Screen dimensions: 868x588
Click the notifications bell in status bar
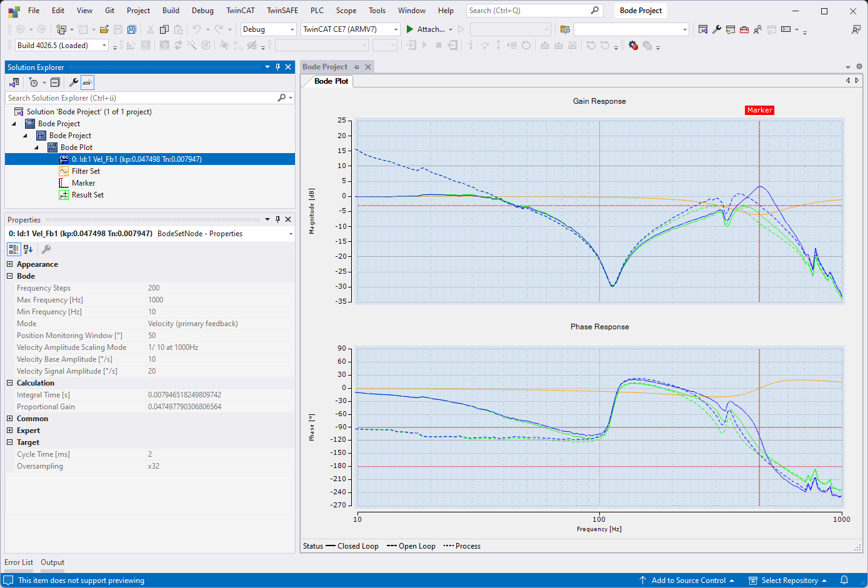844,580
